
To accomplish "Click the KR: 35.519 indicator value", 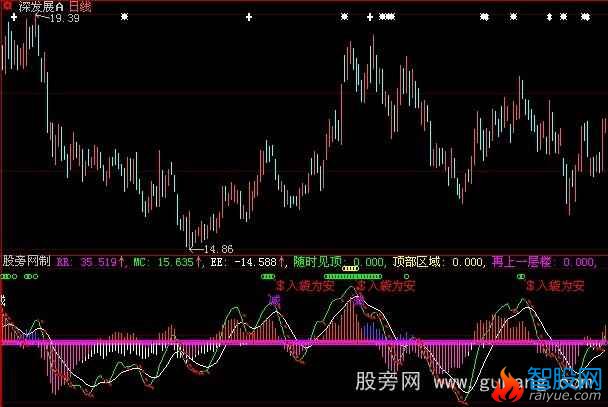I will (x=90, y=262).
